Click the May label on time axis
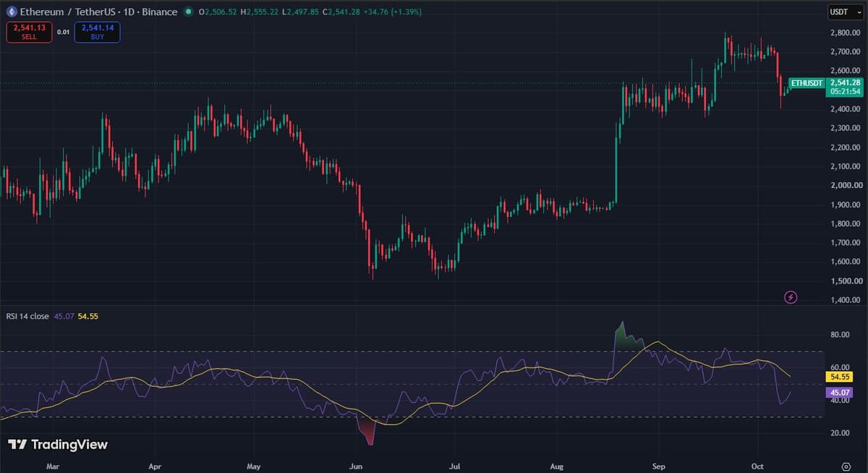This screenshot has height=473, width=868. pos(252,466)
